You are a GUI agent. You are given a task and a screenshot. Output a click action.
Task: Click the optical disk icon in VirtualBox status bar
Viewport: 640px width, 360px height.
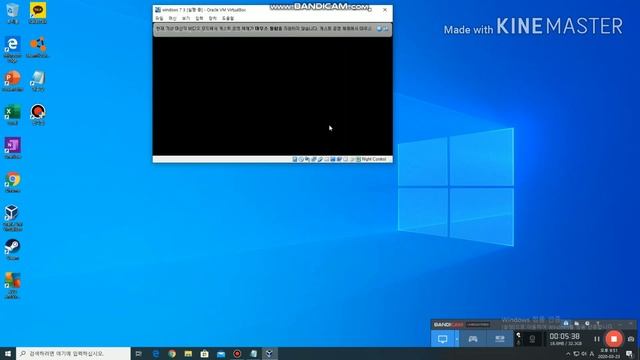point(301,159)
